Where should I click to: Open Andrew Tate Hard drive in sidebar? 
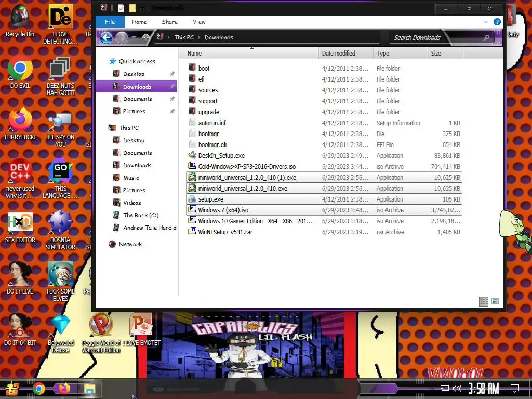click(144, 228)
